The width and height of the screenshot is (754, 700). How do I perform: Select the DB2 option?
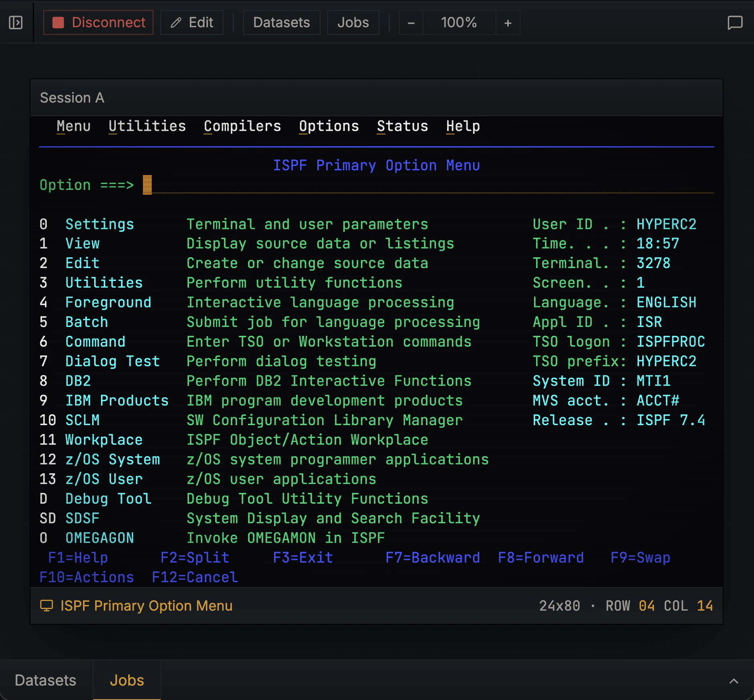pos(78,381)
